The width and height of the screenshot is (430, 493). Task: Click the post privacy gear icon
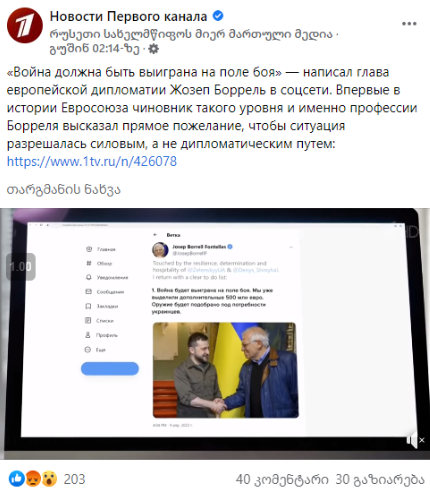(153, 49)
